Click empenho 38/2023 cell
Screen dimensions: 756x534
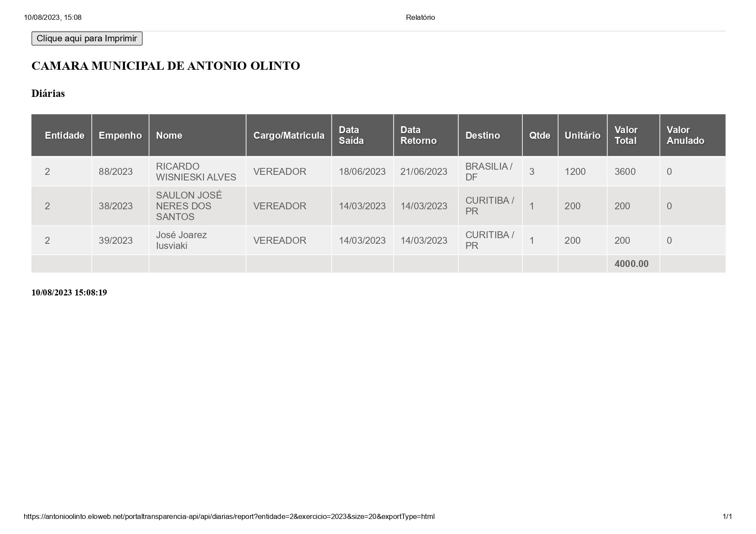(116, 206)
